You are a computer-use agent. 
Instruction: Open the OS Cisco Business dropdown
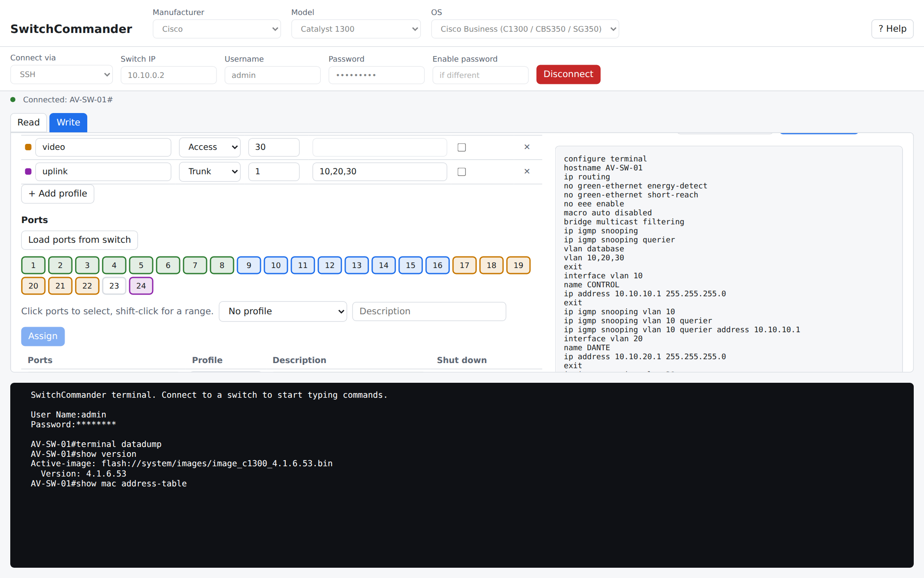[525, 29]
